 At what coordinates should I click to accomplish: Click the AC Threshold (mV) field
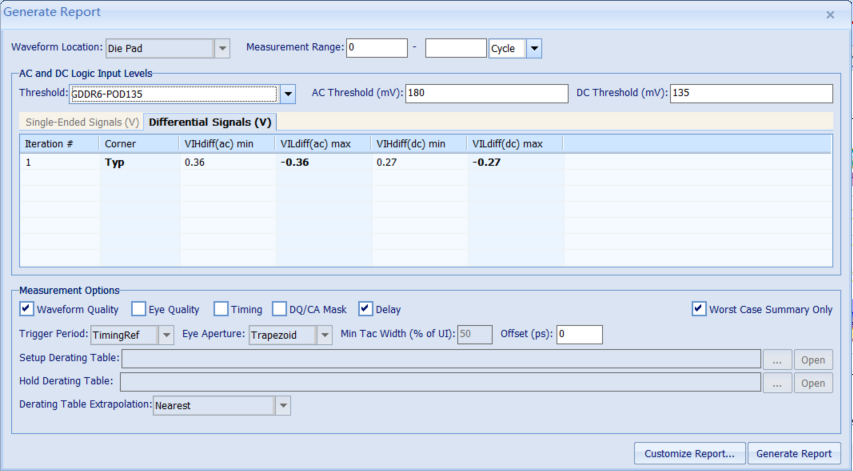tap(486, 93)
